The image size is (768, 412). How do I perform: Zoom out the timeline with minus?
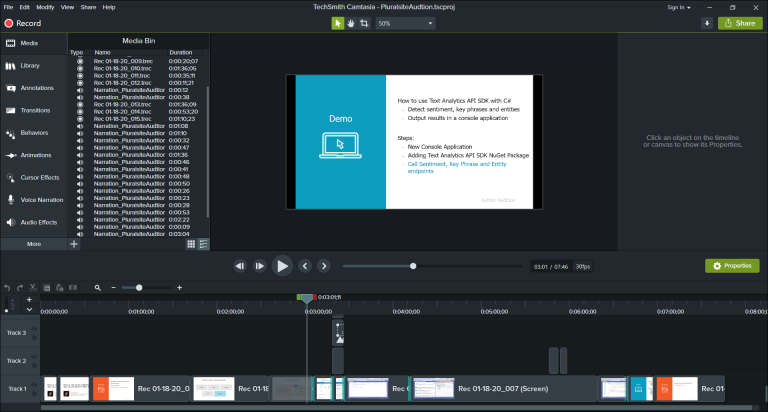(114, 288)
